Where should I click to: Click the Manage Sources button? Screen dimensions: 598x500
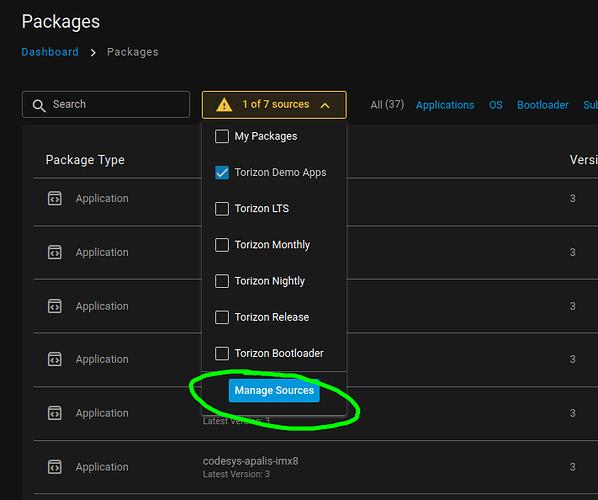(x=274, y=391)
